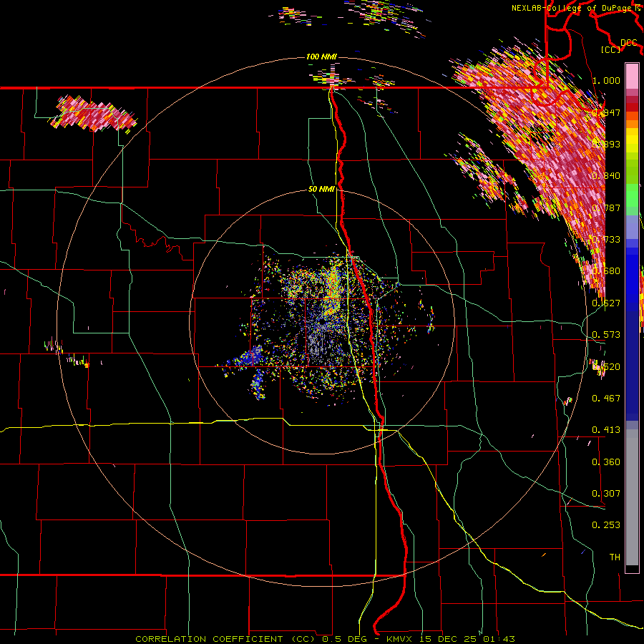
Task: Click the 0.787 scale value
Action: [606, 208]
